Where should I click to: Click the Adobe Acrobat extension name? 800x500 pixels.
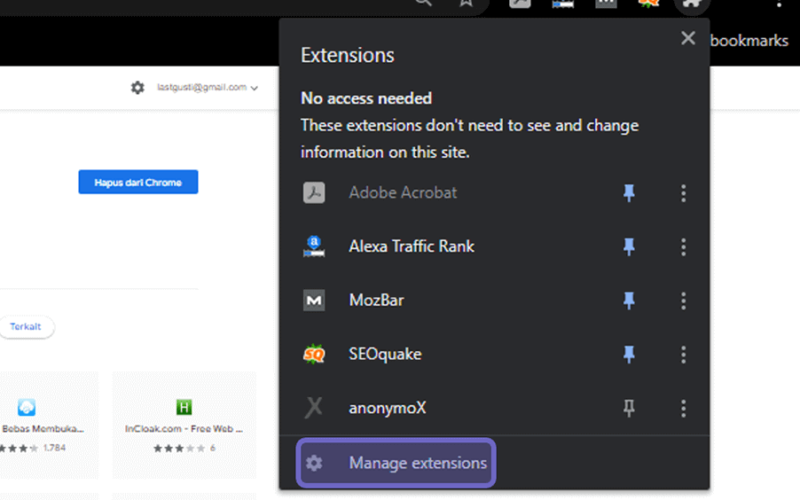pyautogui.click(x=403, y=193)
